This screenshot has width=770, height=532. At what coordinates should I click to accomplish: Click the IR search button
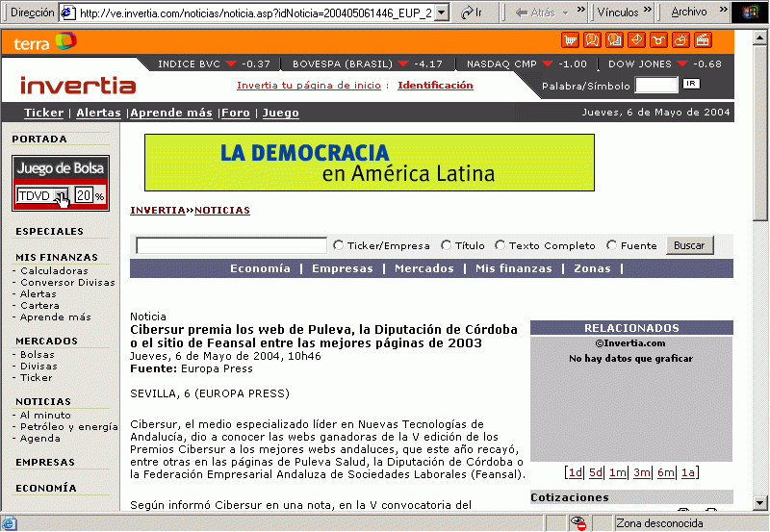[691, 84]
